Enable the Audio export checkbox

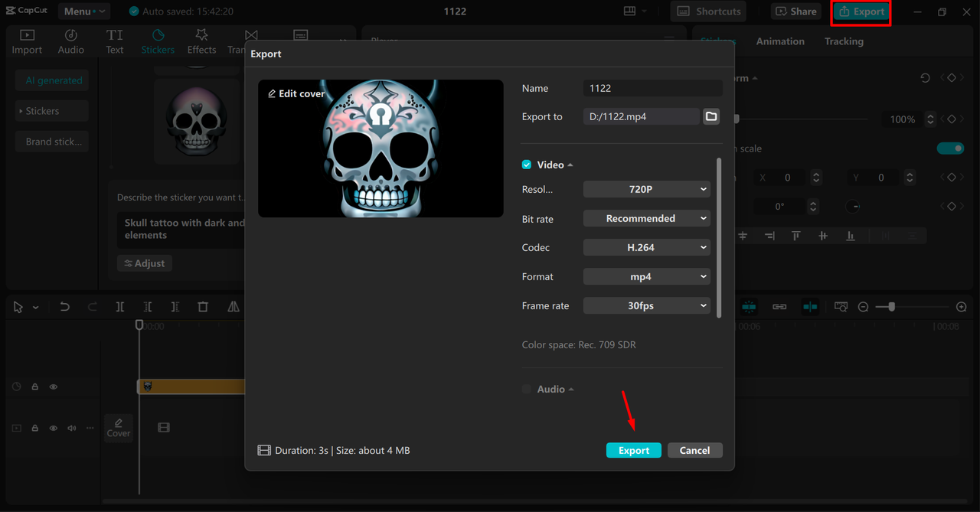coord(527,389)
